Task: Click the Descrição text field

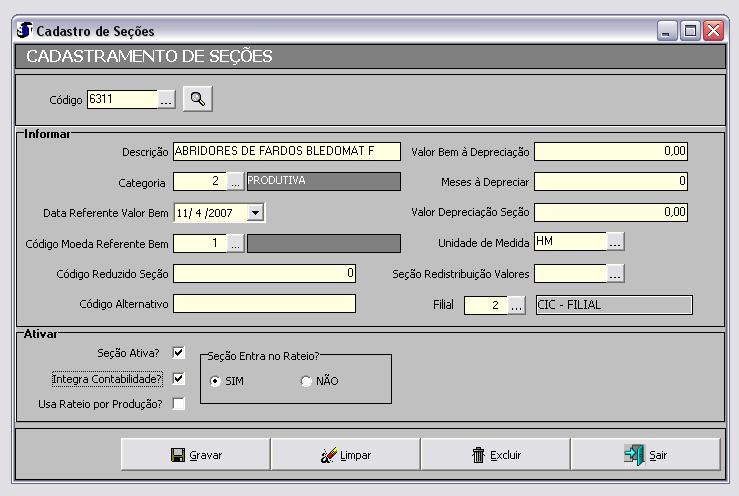Action: 286,152
